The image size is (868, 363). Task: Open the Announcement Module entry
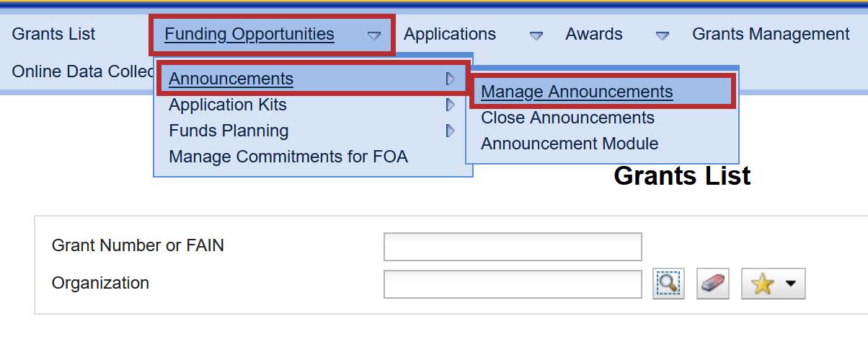tap(570, 144)
